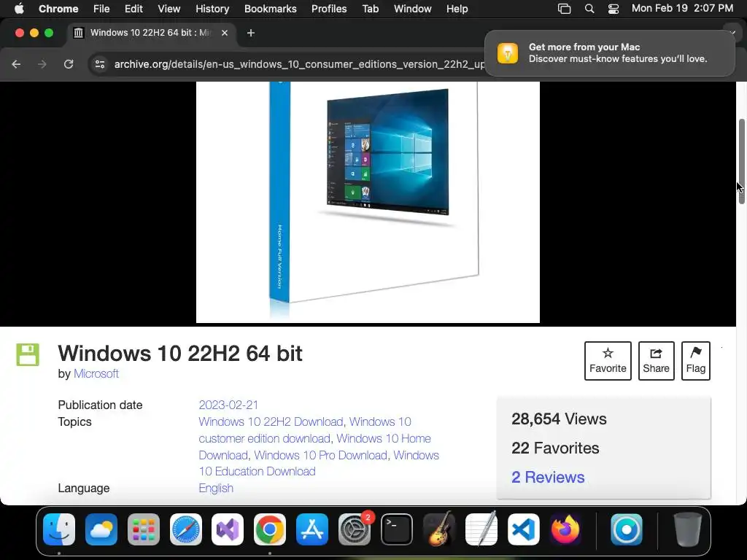Click the Favorite button
747x560 pixels.
(x=608, y=360)
